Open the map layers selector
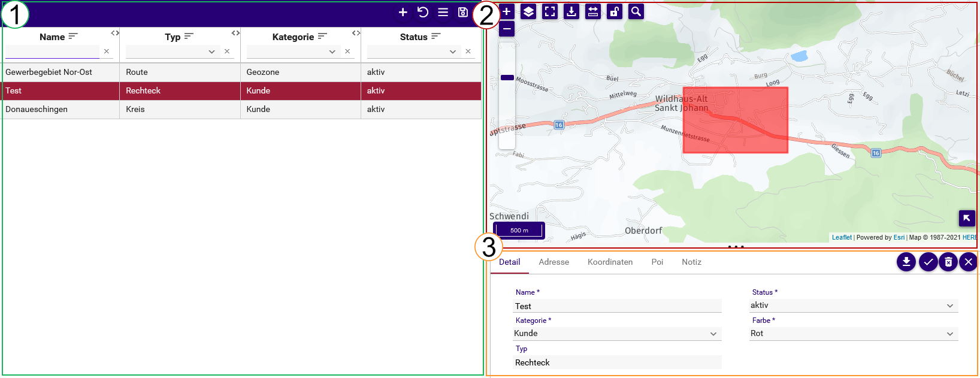 (528, 11)
